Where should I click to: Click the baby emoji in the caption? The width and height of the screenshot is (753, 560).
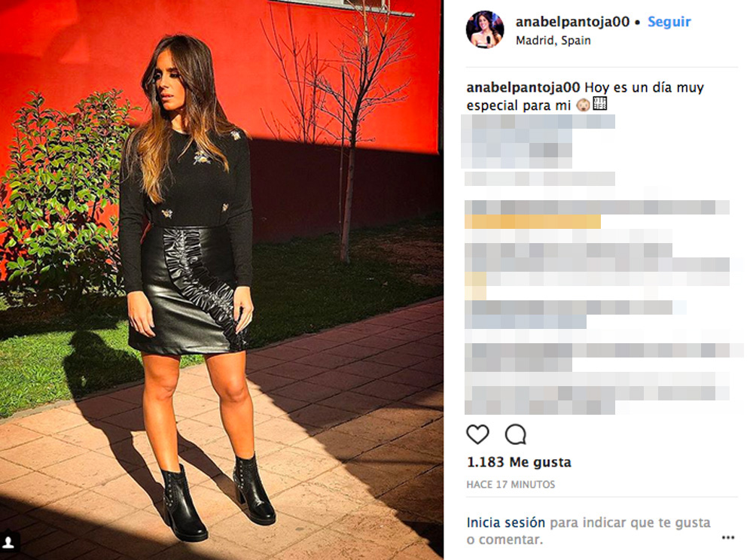(583, 105)
